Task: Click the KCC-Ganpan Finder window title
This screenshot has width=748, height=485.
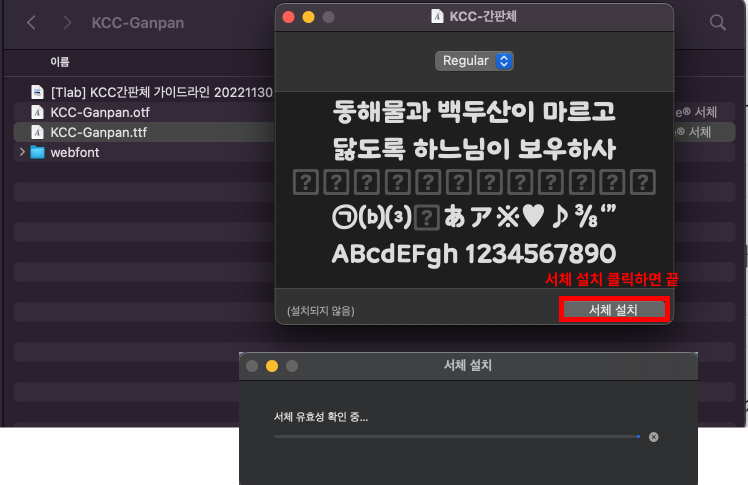Action: click(x=138, y=22)
